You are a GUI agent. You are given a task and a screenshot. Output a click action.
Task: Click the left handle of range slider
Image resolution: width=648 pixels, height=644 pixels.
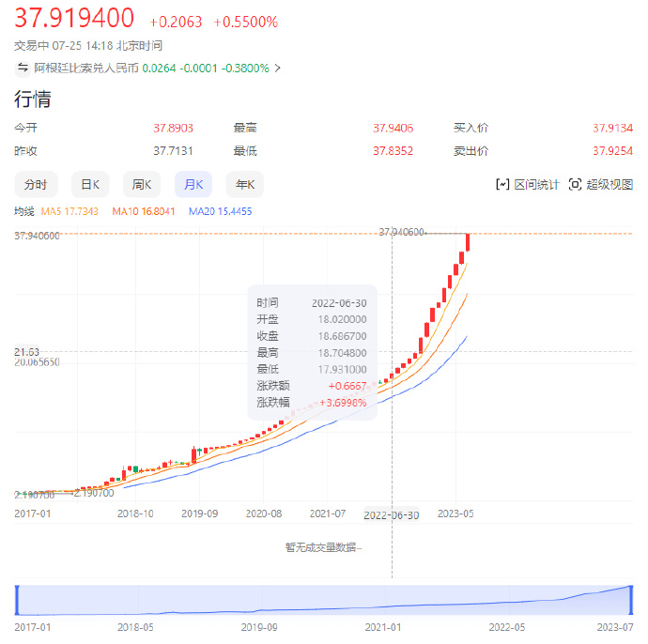click(16, 600)
